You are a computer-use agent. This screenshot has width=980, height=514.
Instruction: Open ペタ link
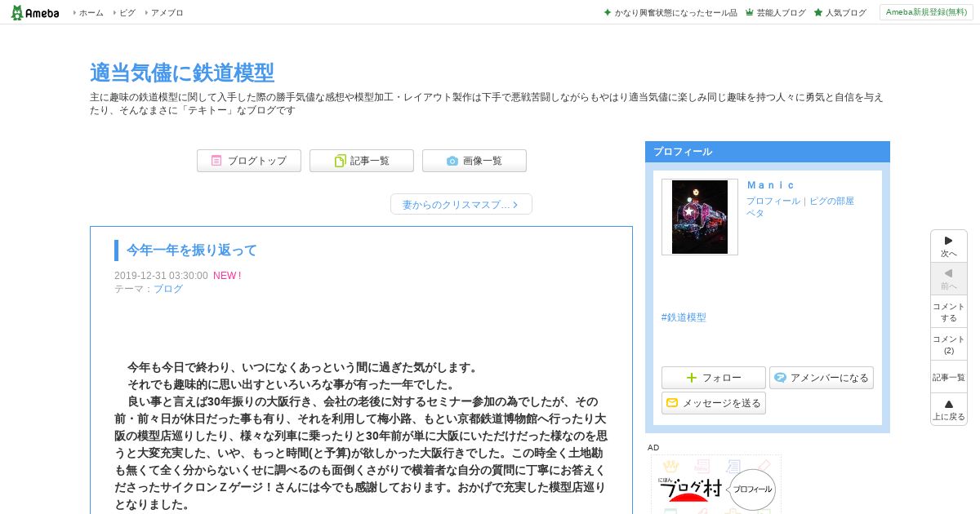pos(755,213)
